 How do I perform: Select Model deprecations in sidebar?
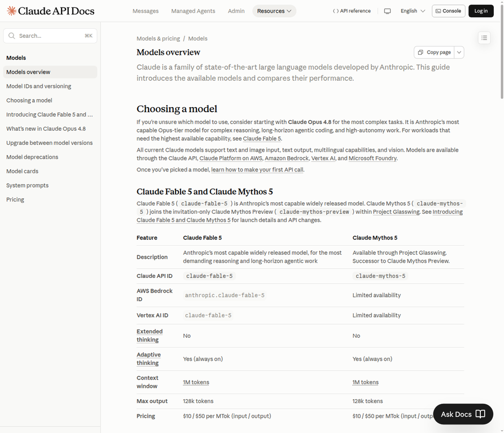coord(32,157)
